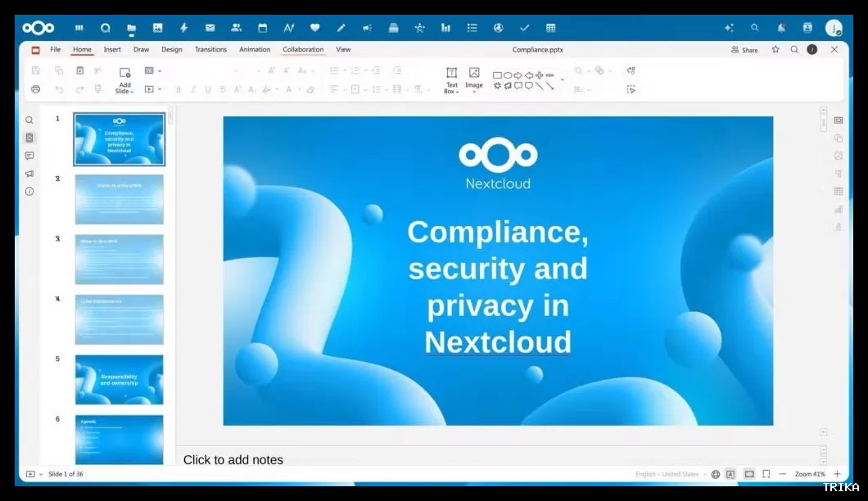Click the Image insert icon
Image resolution: width=868 pixels, height=501 pixels.
(474, 79)
